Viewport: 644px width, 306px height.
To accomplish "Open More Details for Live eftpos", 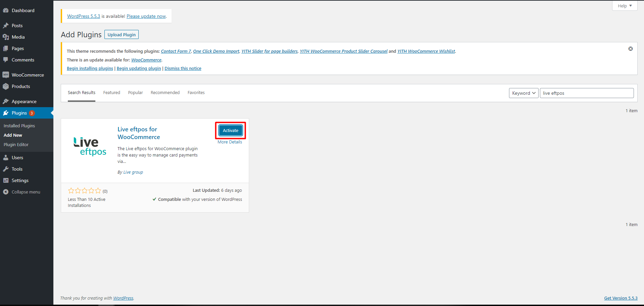I will click(x=230, y=142).
